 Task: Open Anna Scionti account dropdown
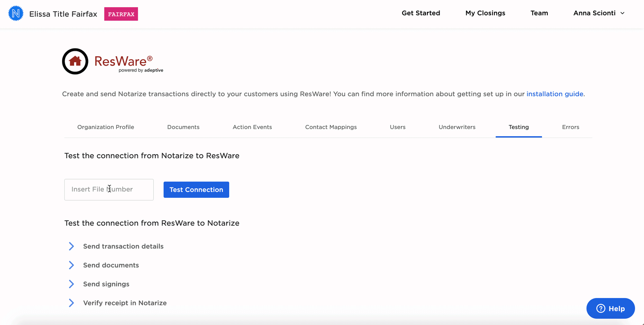tap(599, 13)
